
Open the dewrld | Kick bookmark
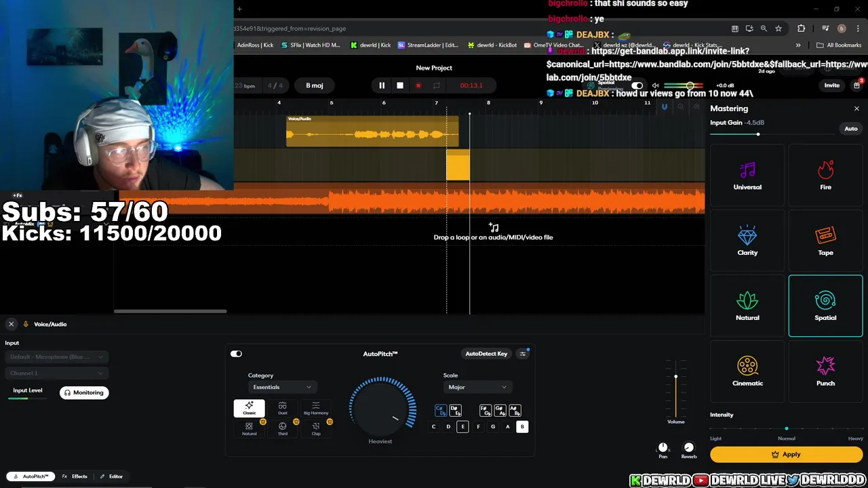click(x=370, y=45)
